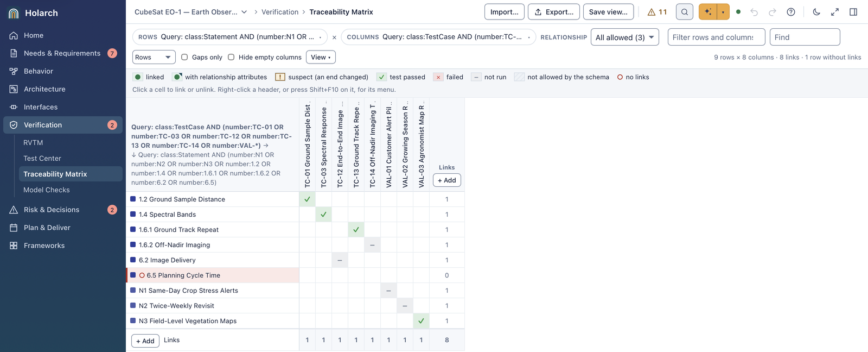This screenshot has width=868, height=352.
Task: Click the Holarch logo
Action: click(x=14, y=13)
